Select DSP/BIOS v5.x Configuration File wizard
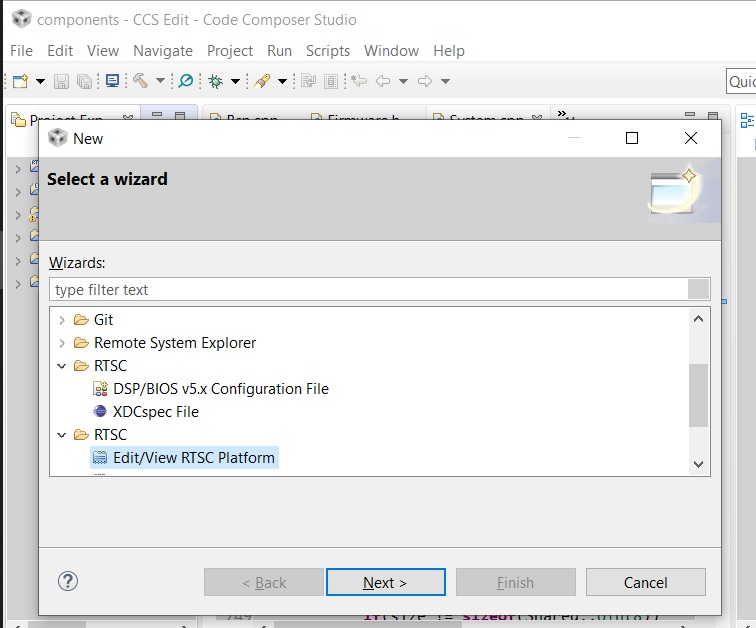This screenshot has width=756, height=628. coord(211,389)
